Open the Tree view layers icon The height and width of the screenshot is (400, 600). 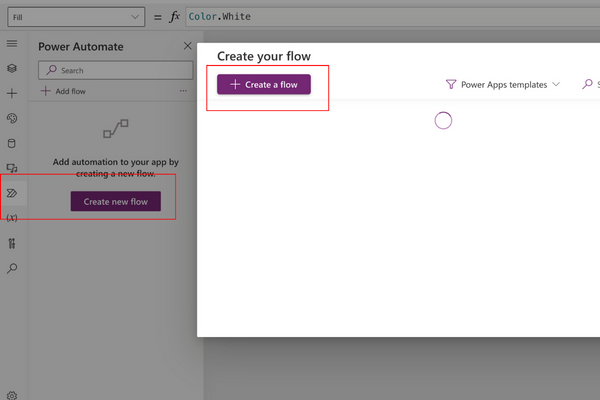(x=12, y=68)
